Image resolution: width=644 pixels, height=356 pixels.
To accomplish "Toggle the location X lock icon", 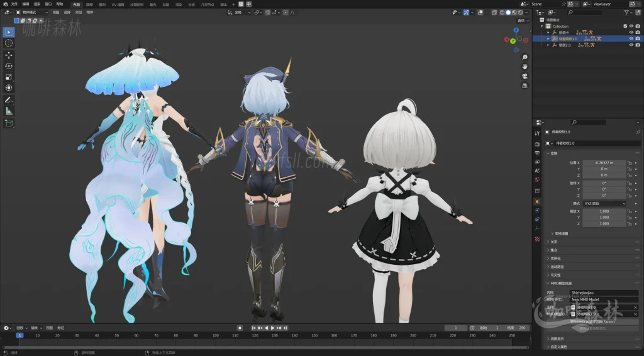I will click(629, 163).
